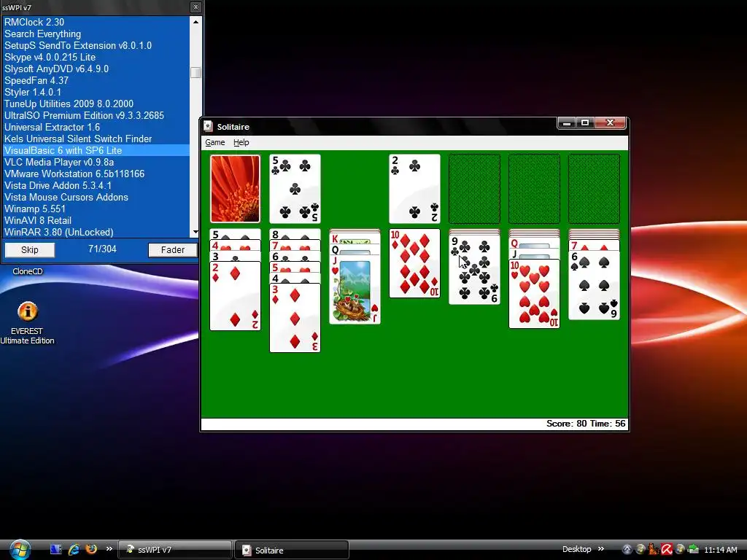Launch Firefox from quick launch
This screenshot has width=747, height=560.
[91, 549]
